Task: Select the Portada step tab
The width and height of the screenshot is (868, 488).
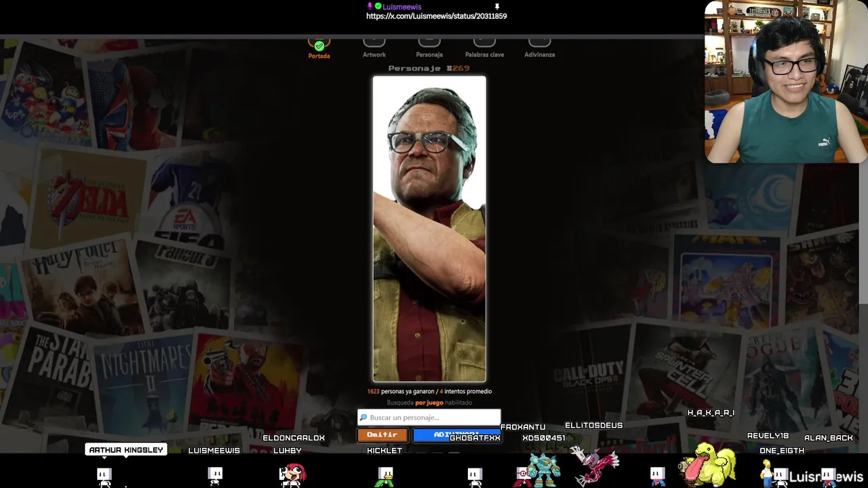Action: pyautogui.click(x=319, y=49)
